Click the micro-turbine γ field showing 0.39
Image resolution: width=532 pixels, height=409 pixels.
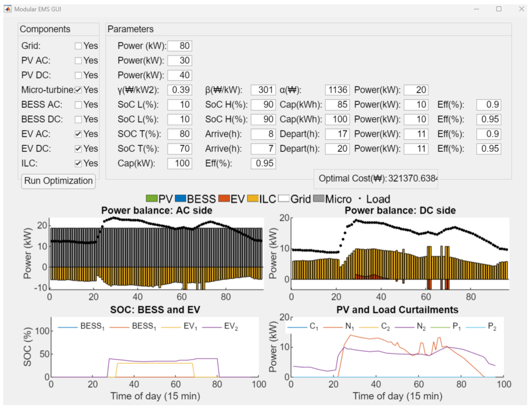pyautogui.click(x=179, y=90)
